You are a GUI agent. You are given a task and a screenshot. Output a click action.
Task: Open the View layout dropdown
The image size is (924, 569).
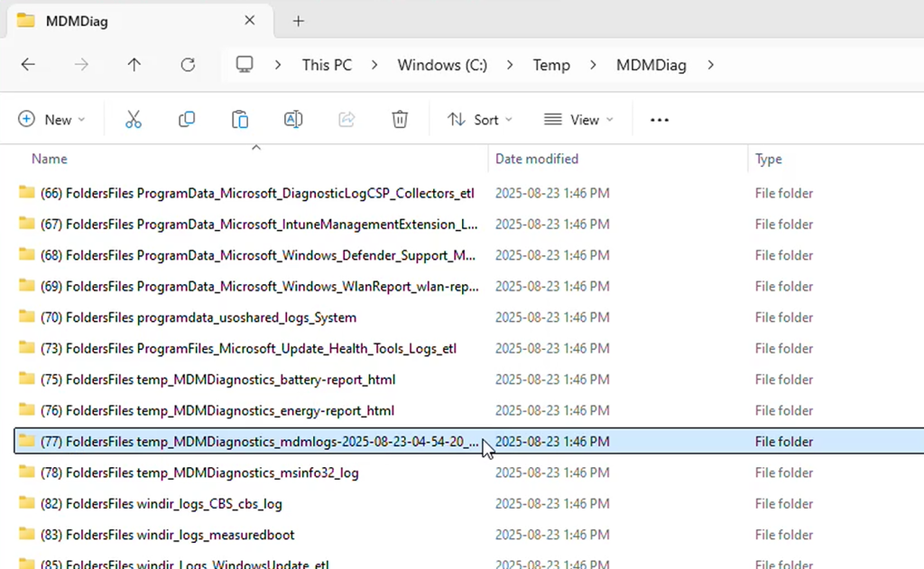(578, 119)
